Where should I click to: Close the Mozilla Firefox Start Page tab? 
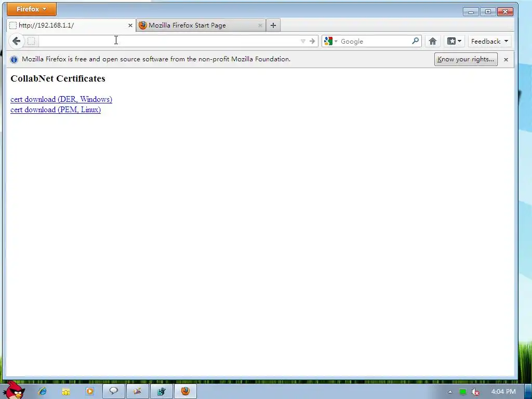pos(260,25)
